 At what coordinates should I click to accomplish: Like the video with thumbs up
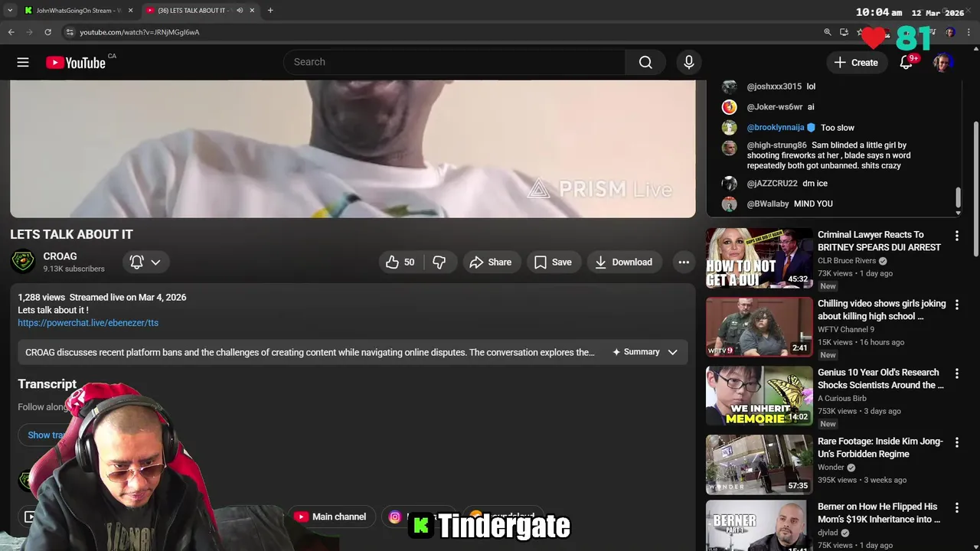pos(400,262)
